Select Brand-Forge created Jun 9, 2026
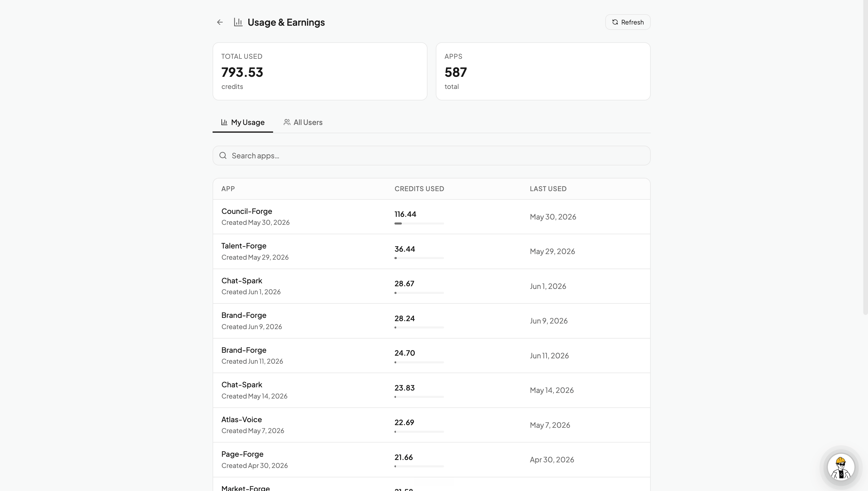Image resolution: width=868 pixels, height=491 pixels. (431, 321)
